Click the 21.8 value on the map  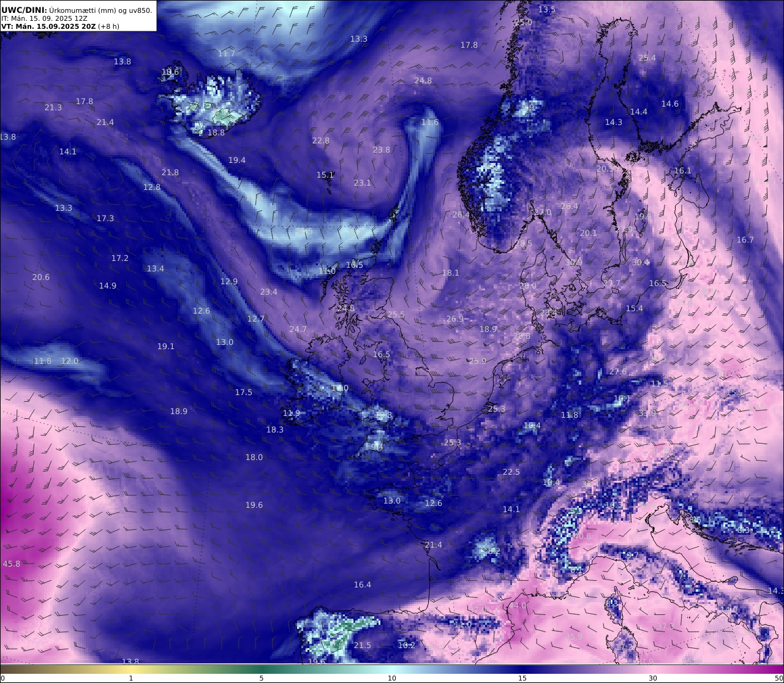(x=170, y=173)
